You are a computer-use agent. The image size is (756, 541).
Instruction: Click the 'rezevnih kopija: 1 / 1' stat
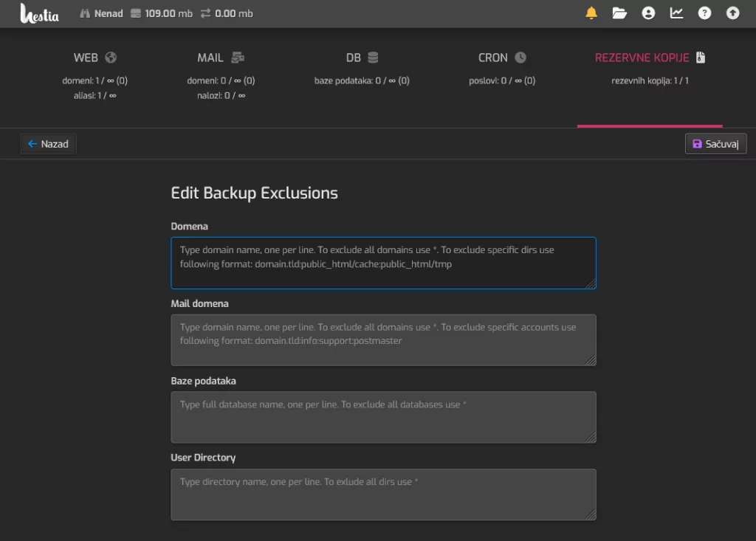tap(650, 80)
